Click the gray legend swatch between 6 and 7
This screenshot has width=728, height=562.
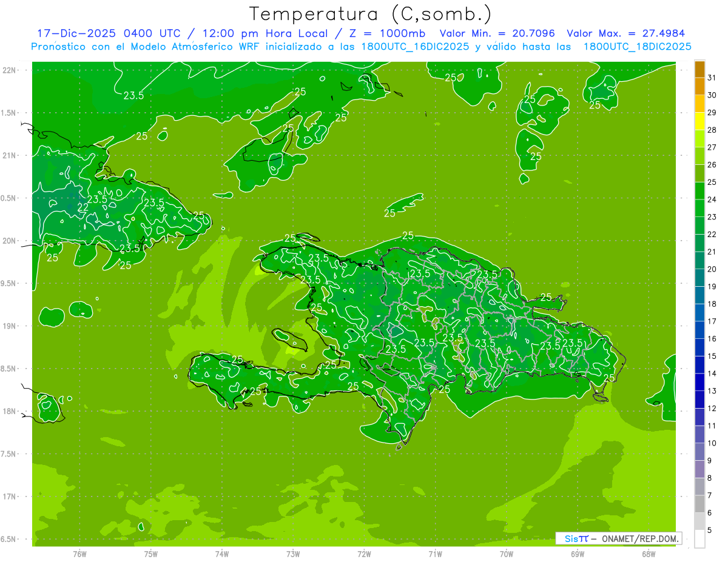pos(699,504)
